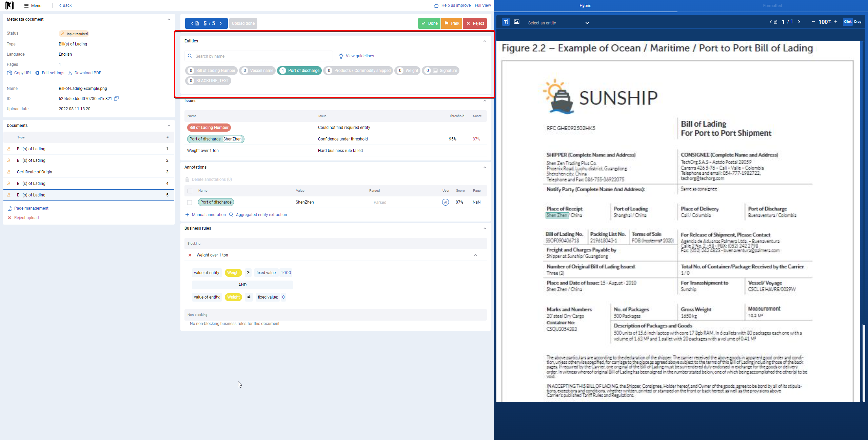868x440 pixels.
Task: Select the text annotation tool icon
Action: [506, 22]
